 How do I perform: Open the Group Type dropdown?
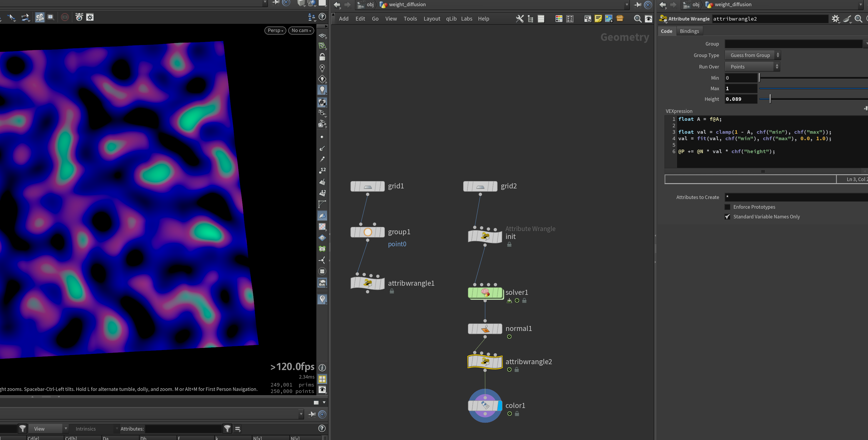(753, 55)
